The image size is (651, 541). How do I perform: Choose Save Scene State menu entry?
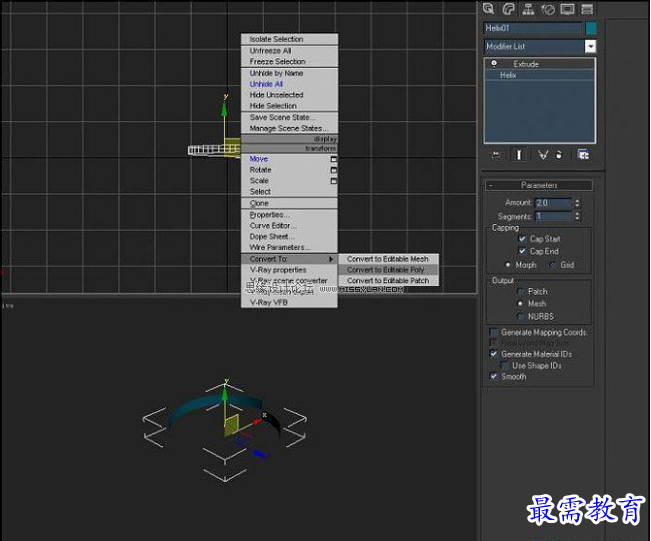[x=289, y=118]
